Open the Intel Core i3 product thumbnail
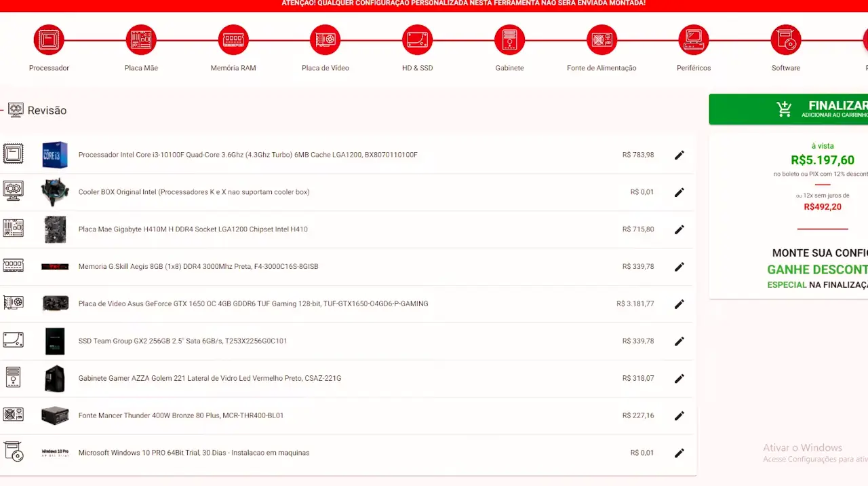This screenshot has height=486, width=868. (x=55, y=155)
